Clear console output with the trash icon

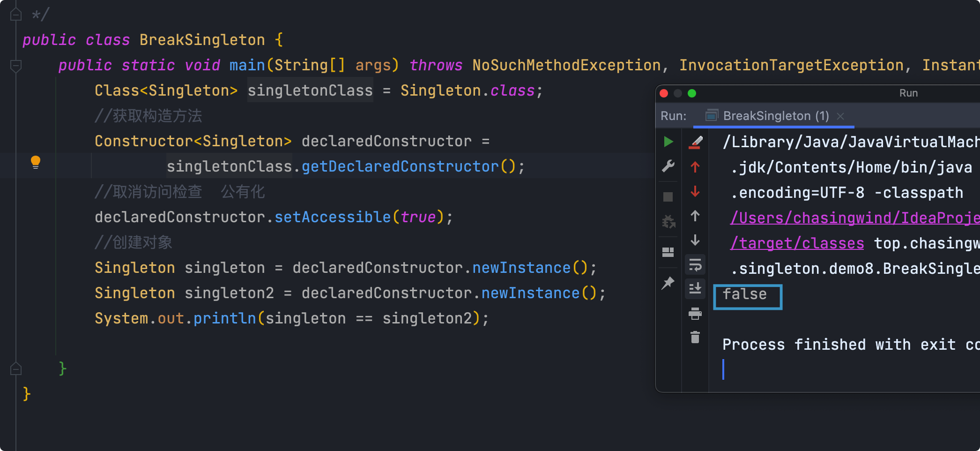695,337
